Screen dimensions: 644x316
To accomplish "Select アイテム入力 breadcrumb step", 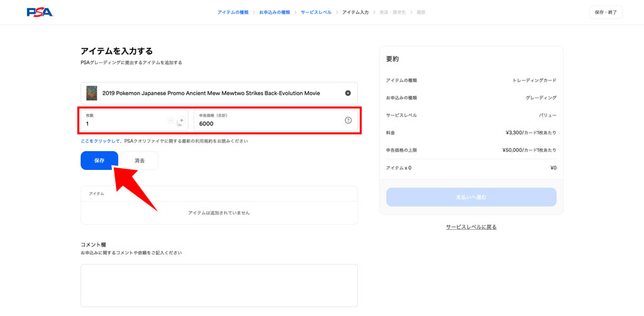I will (355, 13).
